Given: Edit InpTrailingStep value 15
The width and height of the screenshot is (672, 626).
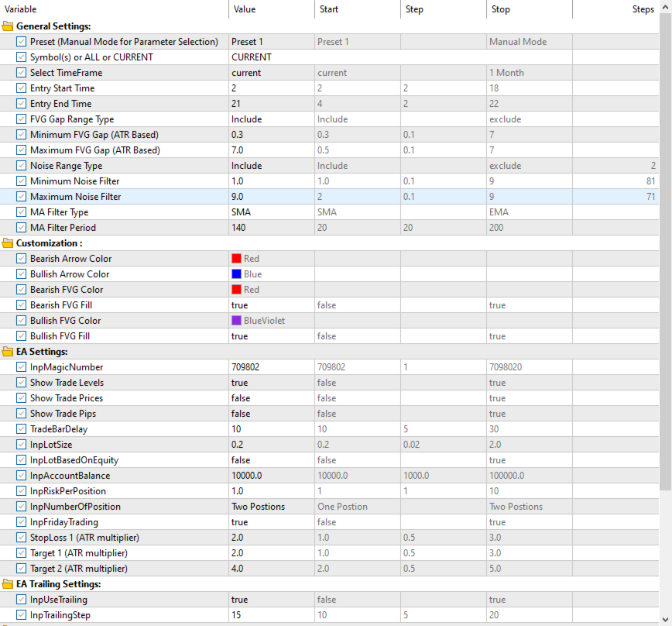Looking at the screenshot, I should click(x=272, y=615).
